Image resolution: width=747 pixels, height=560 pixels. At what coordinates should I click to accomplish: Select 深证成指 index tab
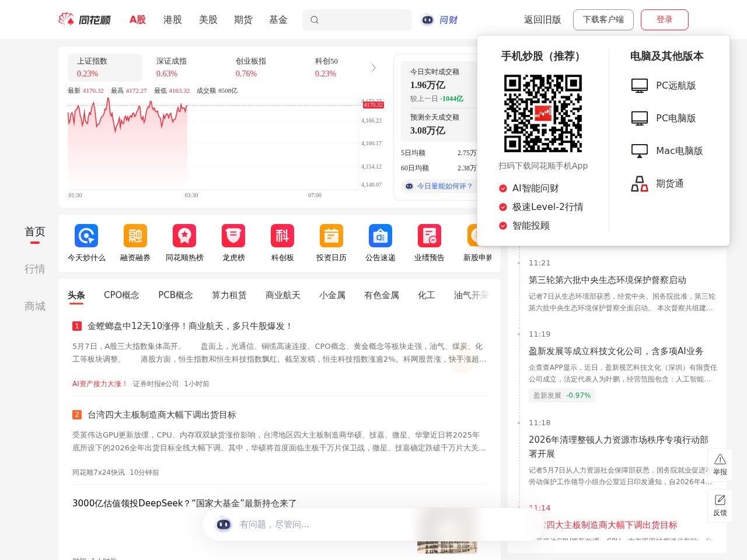tap(184, 68)
